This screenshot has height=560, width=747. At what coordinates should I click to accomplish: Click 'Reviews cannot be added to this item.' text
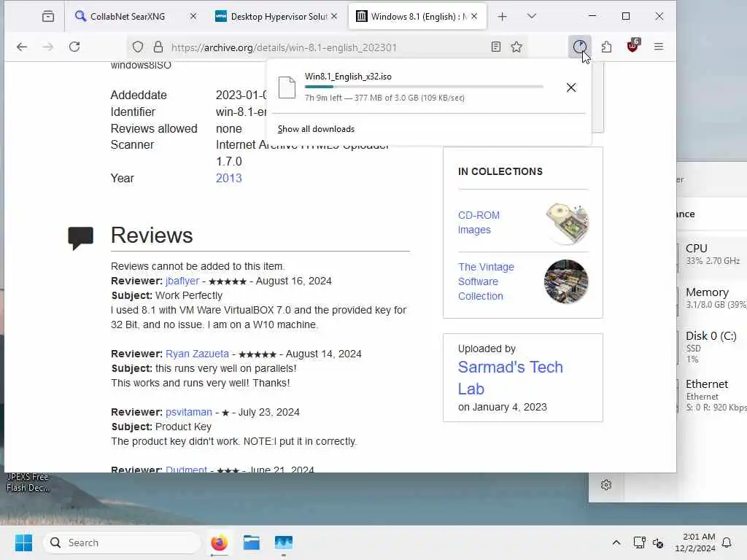198,266
